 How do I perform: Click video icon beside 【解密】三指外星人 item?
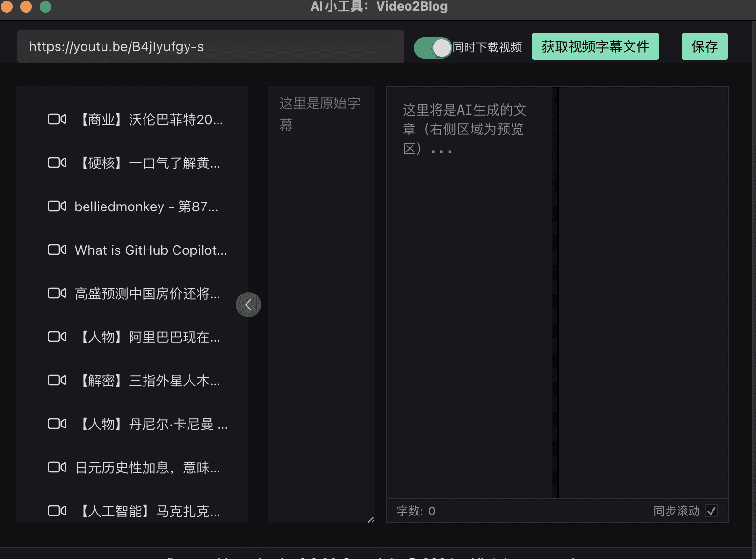click(x=57, y=381)
